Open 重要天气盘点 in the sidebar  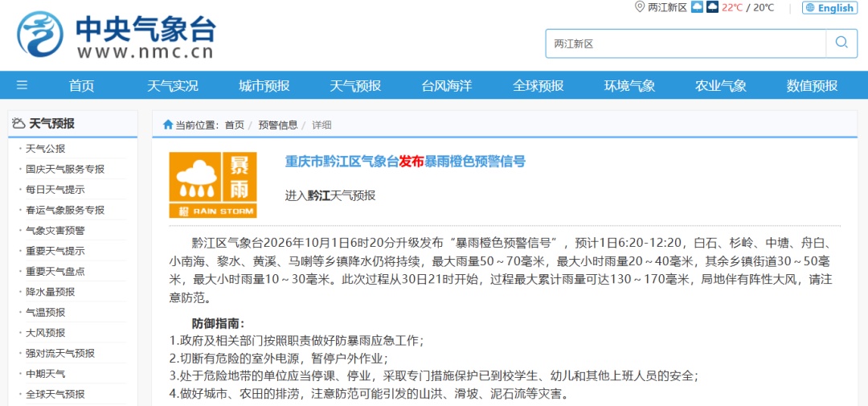pyautogui.click(x=55, y=272)
